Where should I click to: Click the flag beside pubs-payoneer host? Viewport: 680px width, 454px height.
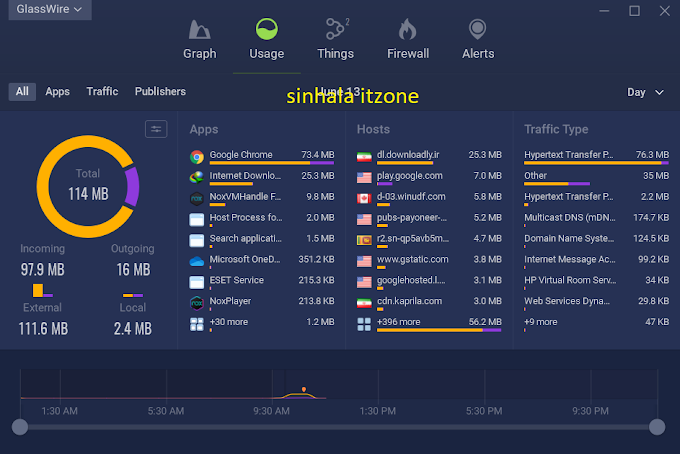point(364,219)
